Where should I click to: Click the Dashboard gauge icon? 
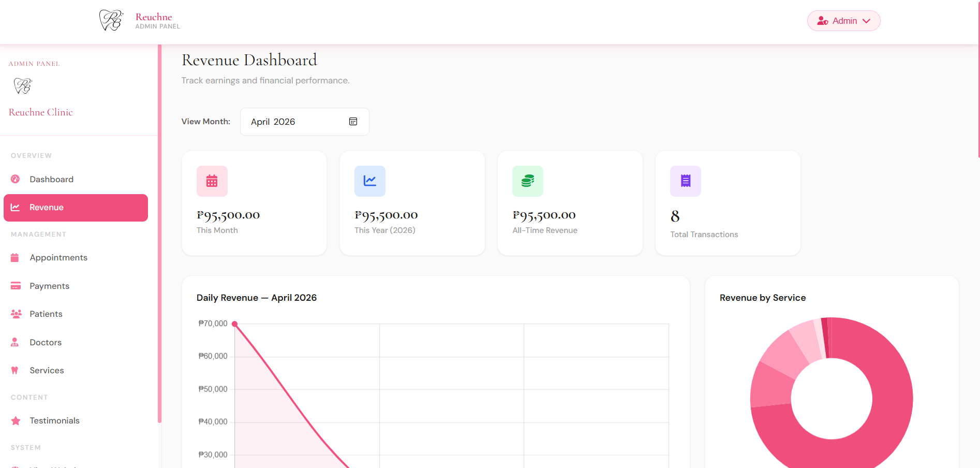pos(16,179)
